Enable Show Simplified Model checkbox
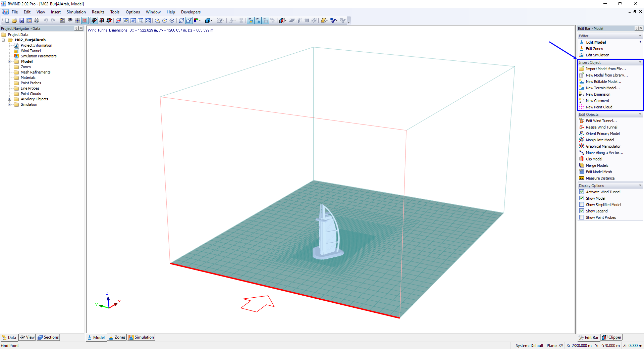The image size is (644, 349). click(582, 205)
